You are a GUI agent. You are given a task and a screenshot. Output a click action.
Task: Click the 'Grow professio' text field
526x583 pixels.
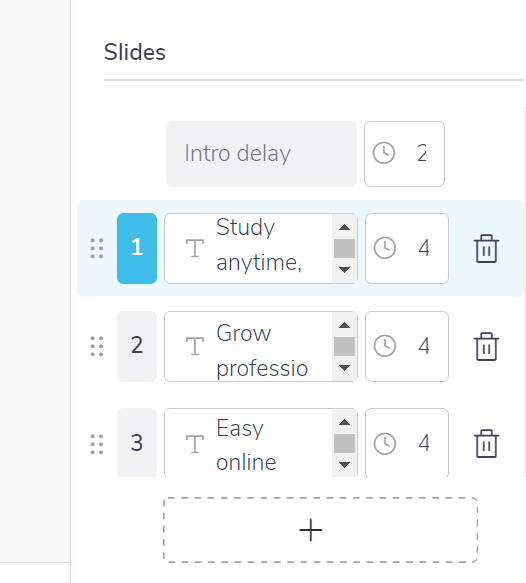coord(261,346)
